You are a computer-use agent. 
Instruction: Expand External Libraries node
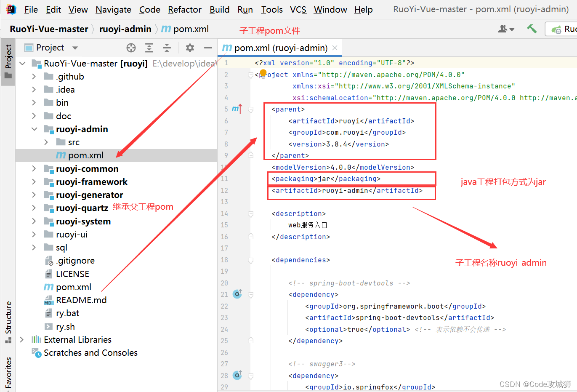pyautogui.click(x=22, y=340)
